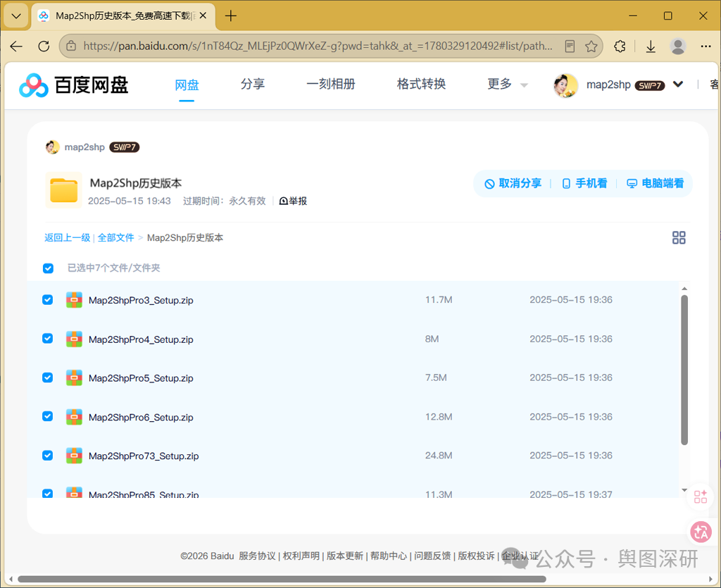This screenshot has width=721, height=588.
Task: View site information lock icon
Action: click(x=71, y=46)
